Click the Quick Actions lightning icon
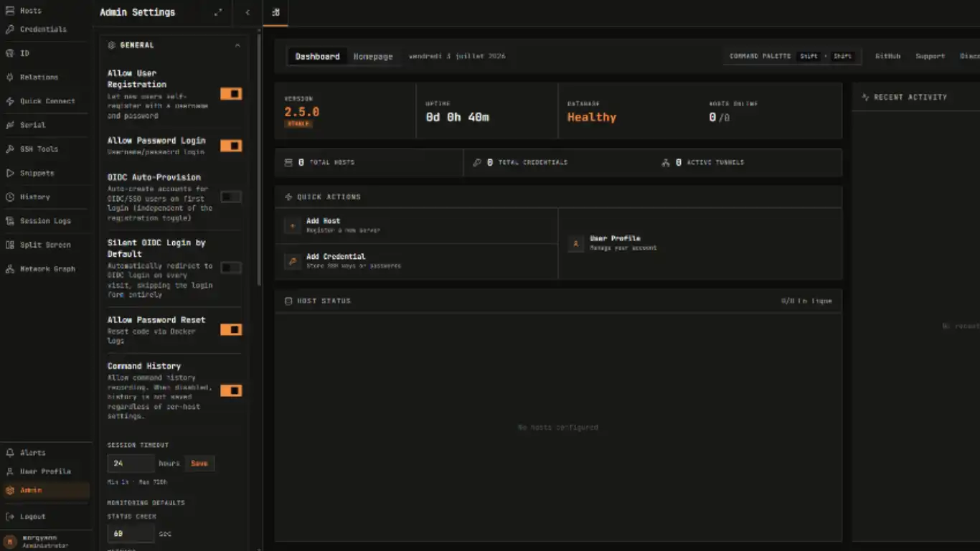The image size is (980, 551). (x=288, y=197)
